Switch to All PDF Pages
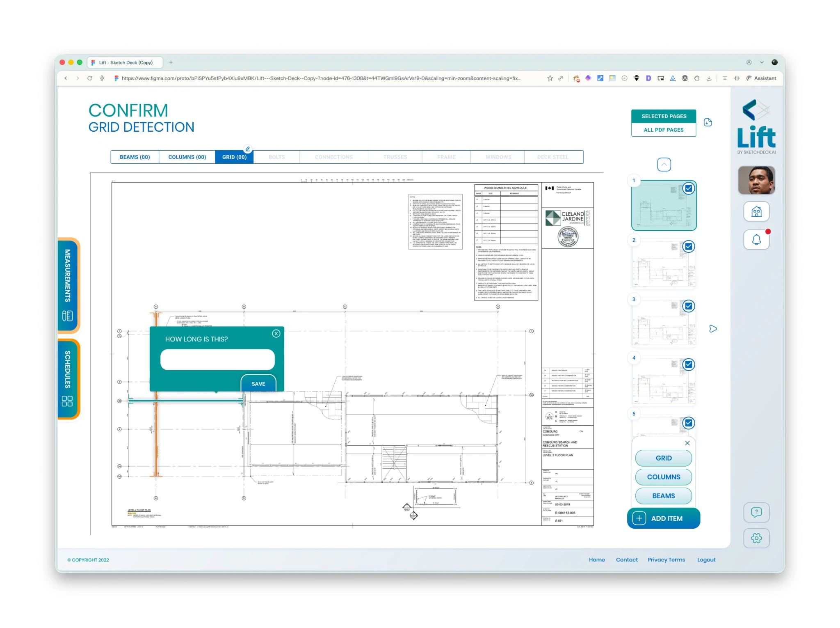 (x=664, y=130)
